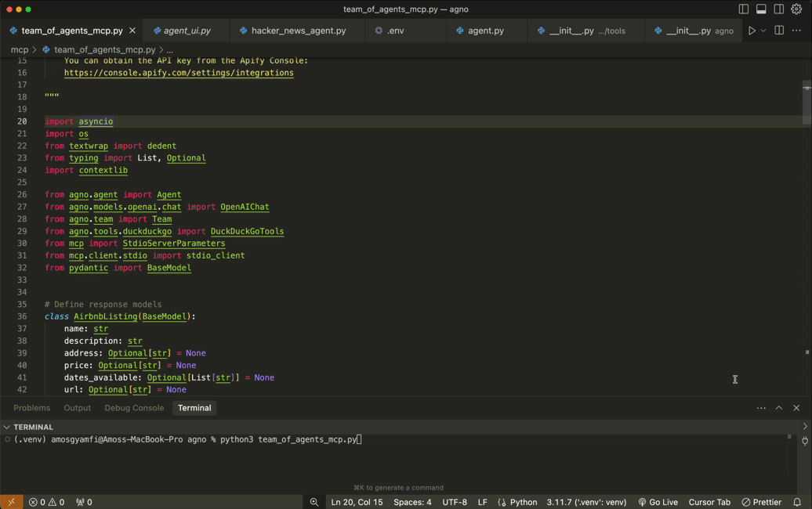Click errors and warnings count indicator

[x=47, y=502]
